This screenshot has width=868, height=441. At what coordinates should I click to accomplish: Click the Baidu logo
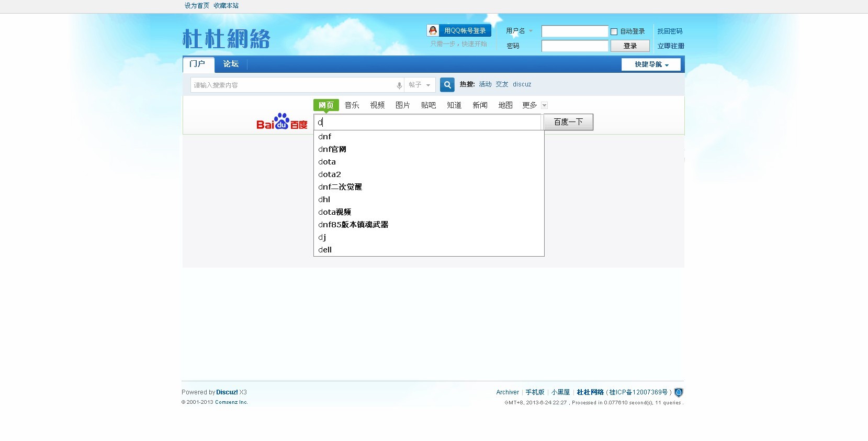tap(282, 122)
